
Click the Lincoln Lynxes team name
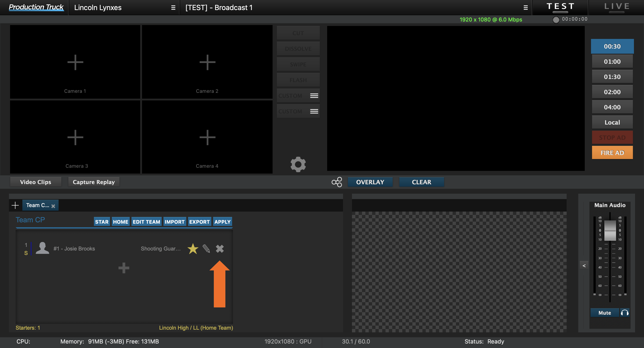click(x=98, y=8)
